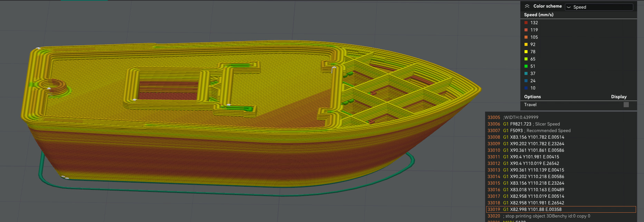Click the 65 mm/s lime swatch
Image resolution: width=644 pixels, height=222 pixels.
tap(526, 59)
